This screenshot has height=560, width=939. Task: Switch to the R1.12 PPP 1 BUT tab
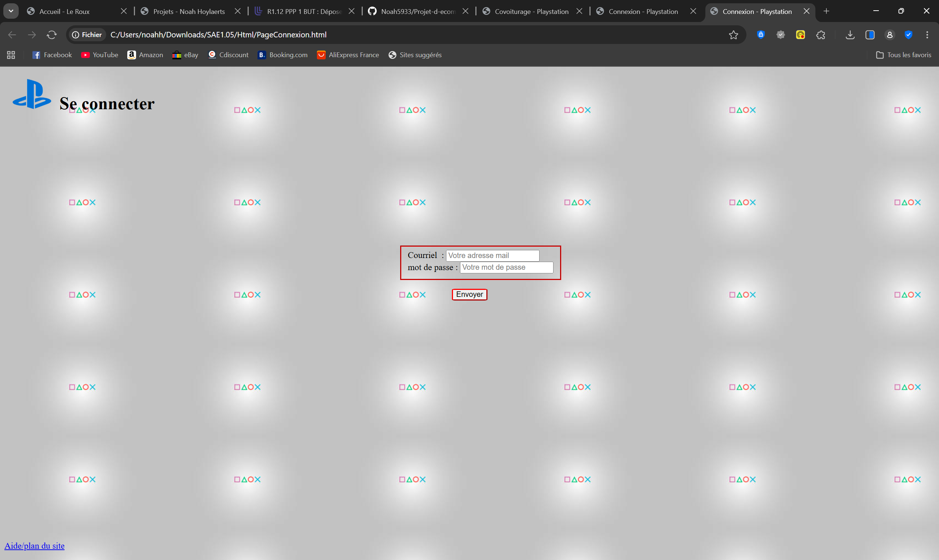point(304,12)
